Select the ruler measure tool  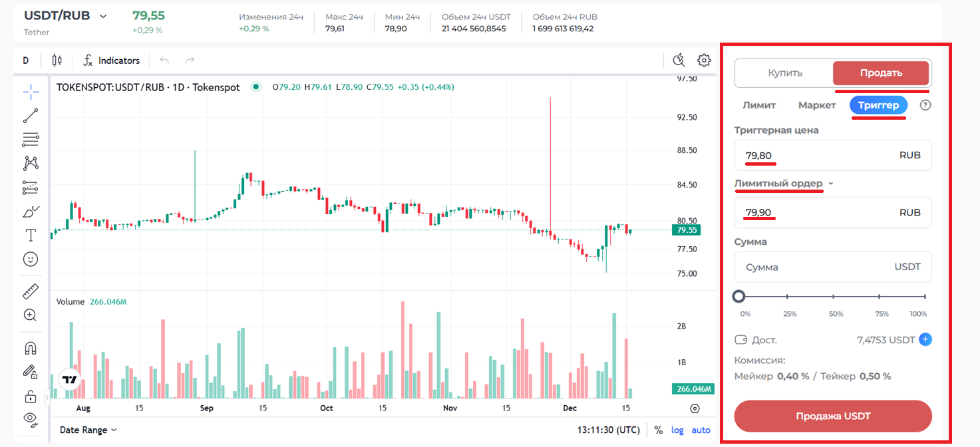click(x=31, y=291)
